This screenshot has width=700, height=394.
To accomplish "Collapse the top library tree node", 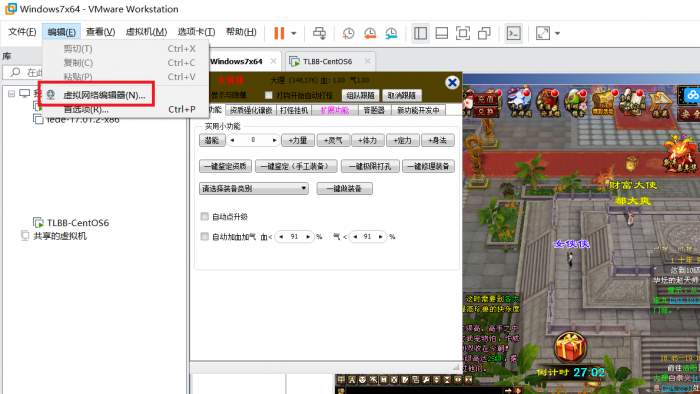I will click(12, 94).
